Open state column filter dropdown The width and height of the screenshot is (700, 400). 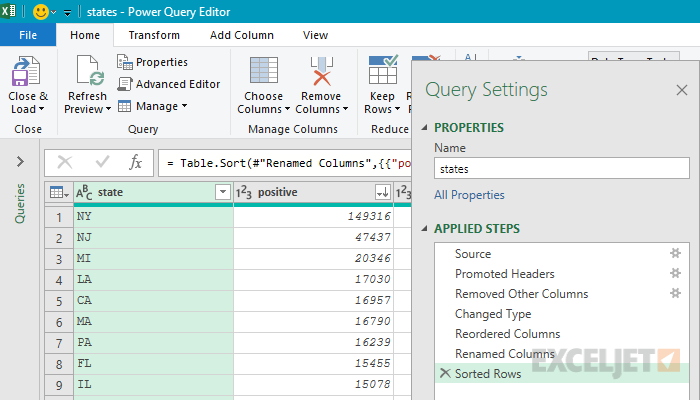222,192
